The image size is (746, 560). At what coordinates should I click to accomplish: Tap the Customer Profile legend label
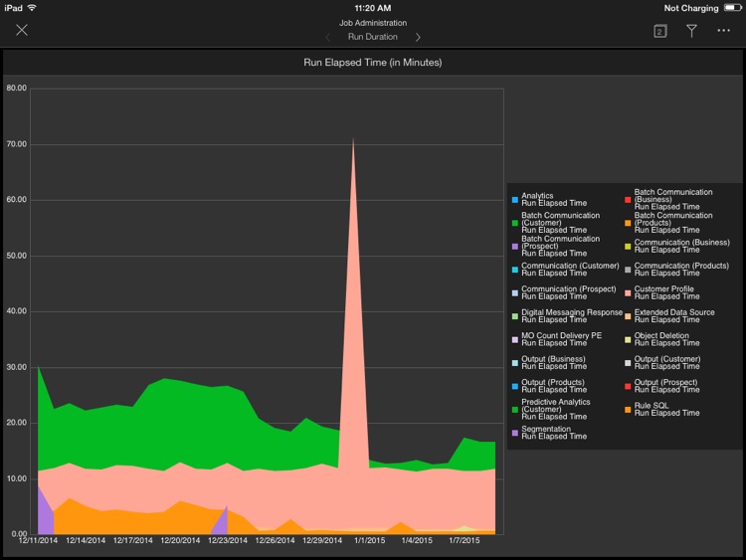point(666,292)
